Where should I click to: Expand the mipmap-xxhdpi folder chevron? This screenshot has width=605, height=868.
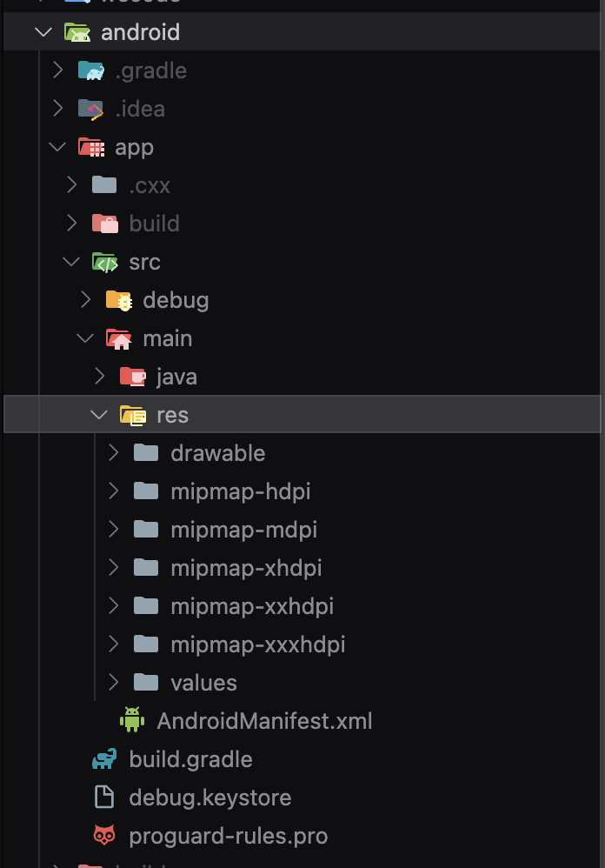pyautogui.click(x=113, y=605)
